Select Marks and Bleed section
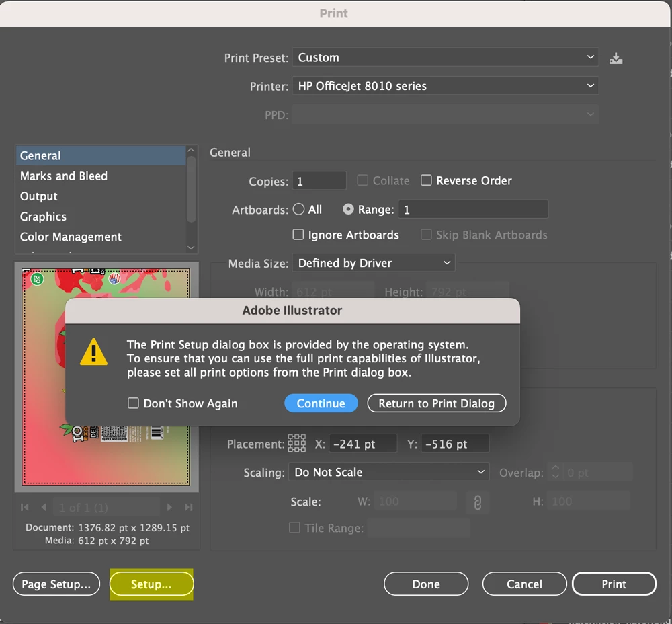672x624 pixels. [101, 175]
